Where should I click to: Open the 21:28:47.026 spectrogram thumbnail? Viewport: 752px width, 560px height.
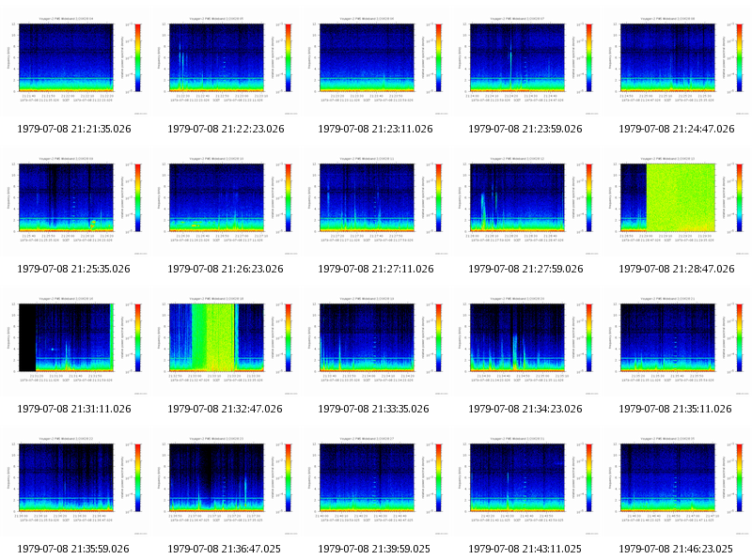pos(676,203)
